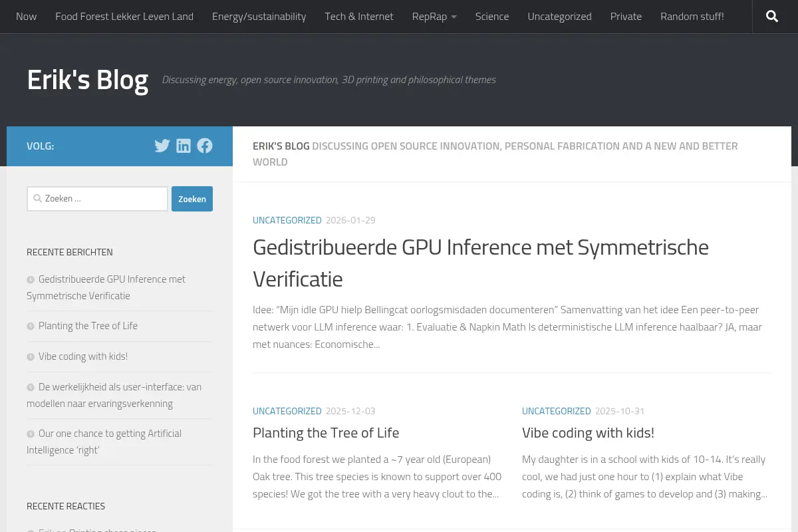The width and height of the screenshot is (798, 532).
Task: Click the magnifier icon inside Zoeken field
Action: [37, 198]
